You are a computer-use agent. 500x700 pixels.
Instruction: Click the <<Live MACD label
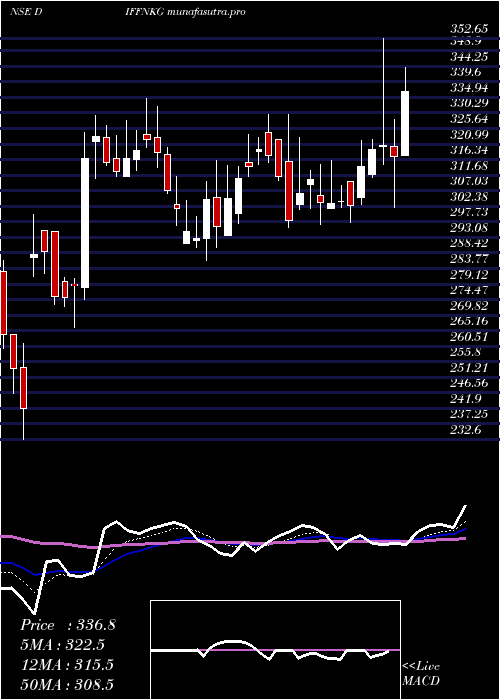coord(421,674)
